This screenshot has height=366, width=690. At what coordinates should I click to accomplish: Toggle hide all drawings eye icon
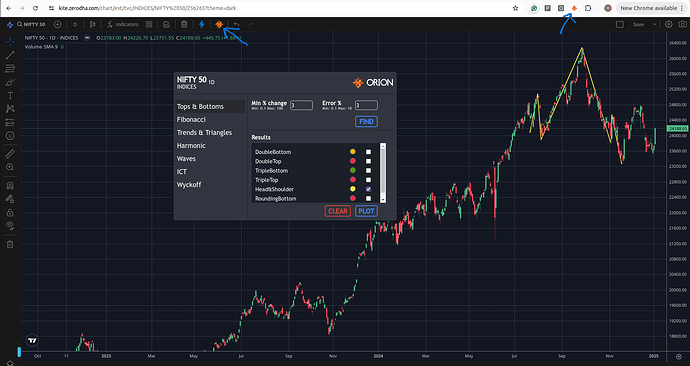pos(10,226)
